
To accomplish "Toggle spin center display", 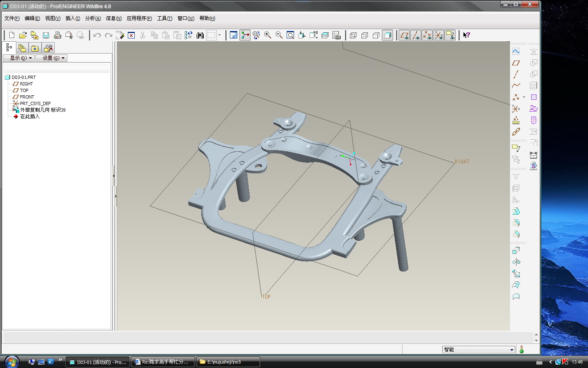I will [245, 35].
